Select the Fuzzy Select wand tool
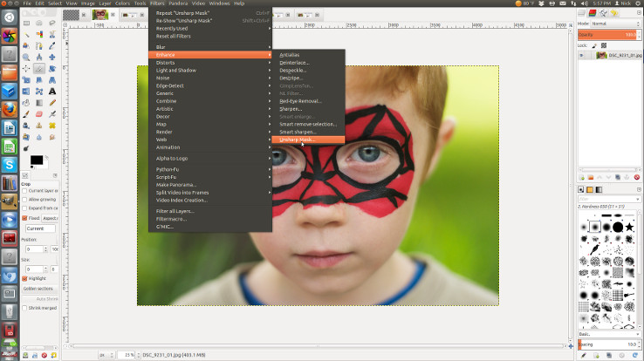Viewport: 644px width, 361px height. click(26, 35)
